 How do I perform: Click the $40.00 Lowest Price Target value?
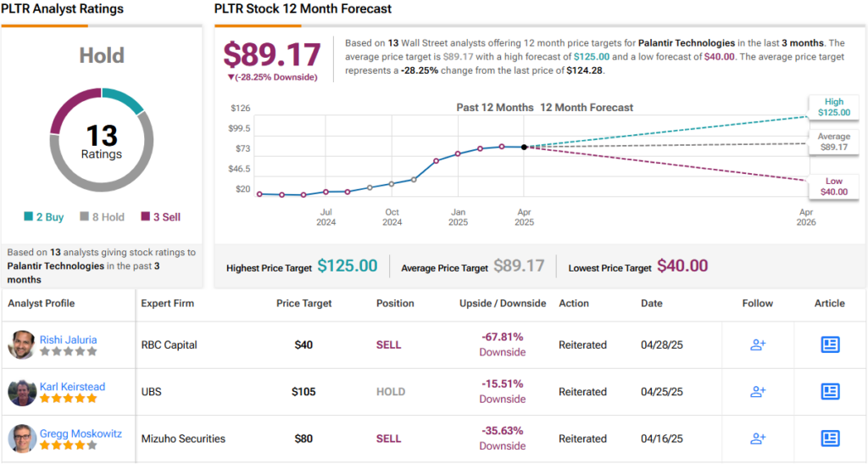pyautogui.click(x=682, y=266)
